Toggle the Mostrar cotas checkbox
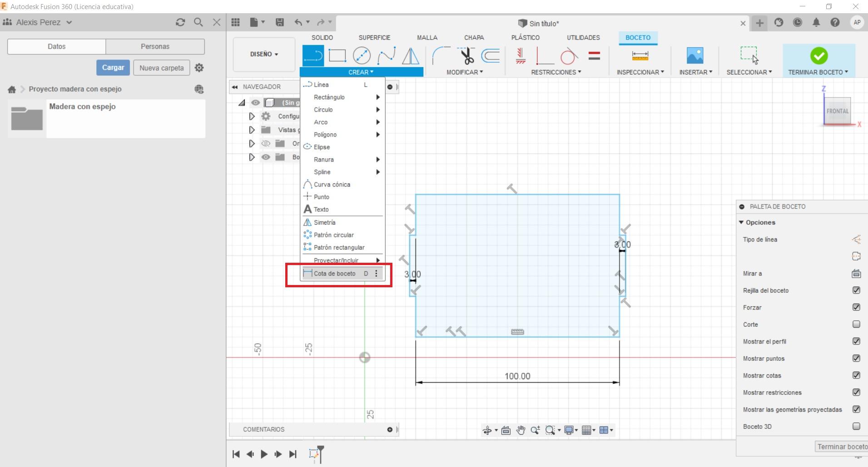Screen dimensions: 868x467 856,375
